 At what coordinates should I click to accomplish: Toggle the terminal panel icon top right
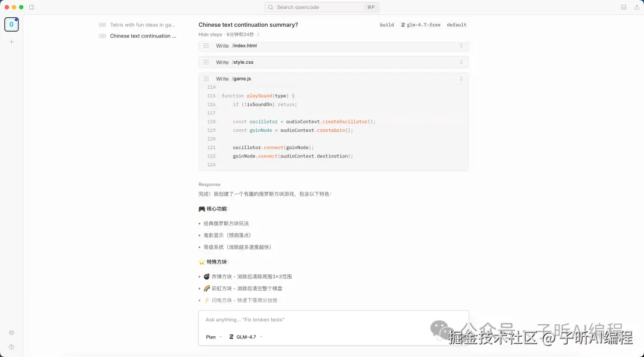point(624,7)
